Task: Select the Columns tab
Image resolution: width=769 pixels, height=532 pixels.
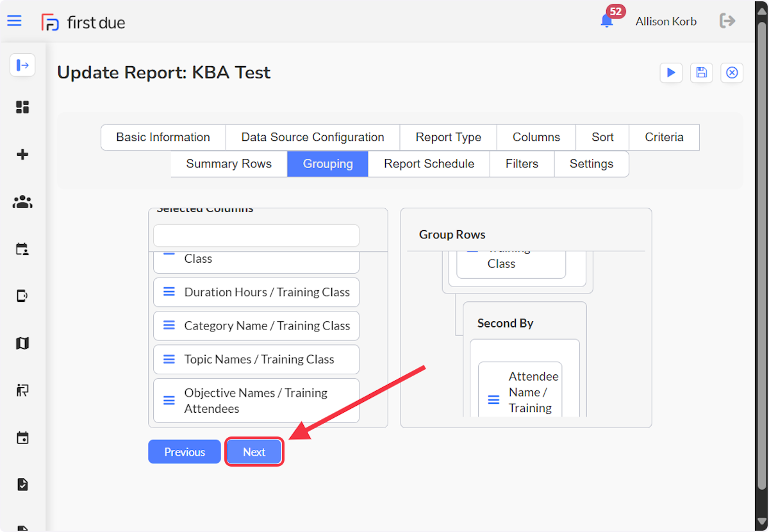Action: tap(536, 137)
